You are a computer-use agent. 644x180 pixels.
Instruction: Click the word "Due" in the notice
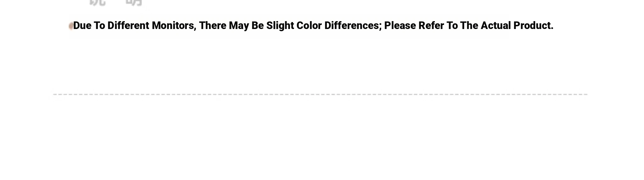pos(82,26)
